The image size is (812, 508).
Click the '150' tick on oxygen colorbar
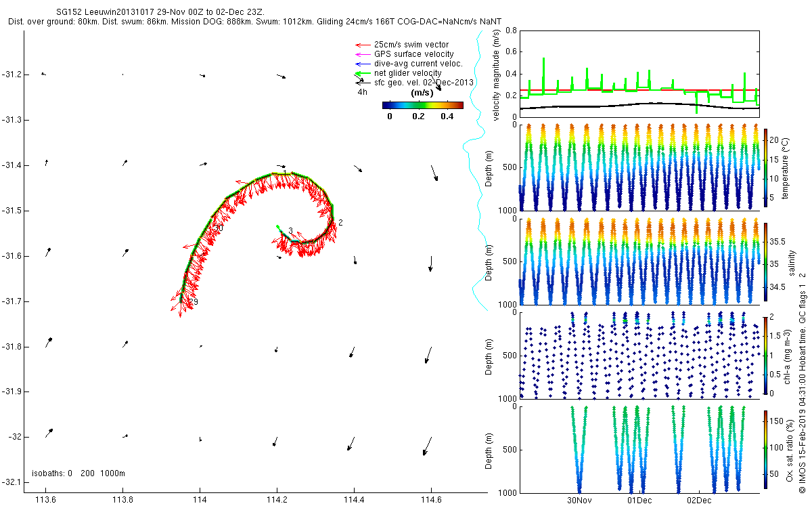pyautogui.click(x=777, y=421)
